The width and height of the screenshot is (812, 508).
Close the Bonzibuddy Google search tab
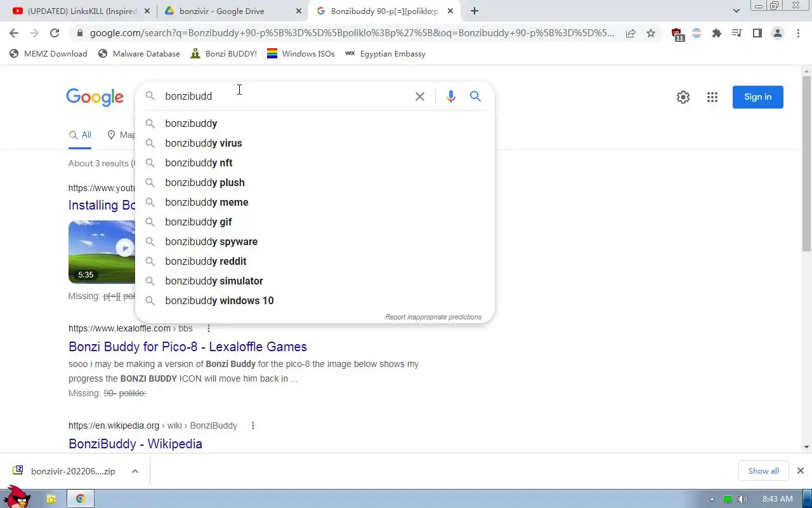coord(450,11)
